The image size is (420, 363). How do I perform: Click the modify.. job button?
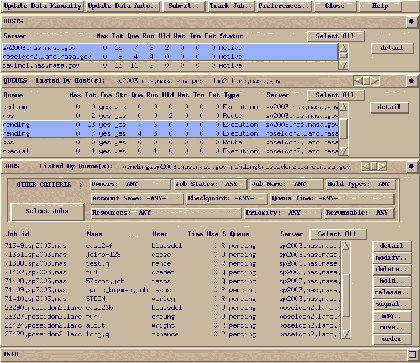pyautogui.click(x=392, y=258)
